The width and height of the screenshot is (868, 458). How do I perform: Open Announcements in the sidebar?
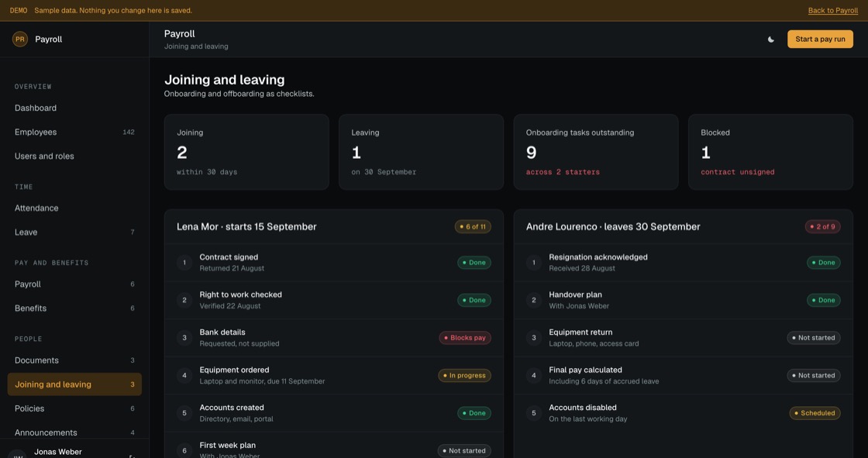pos(74,432)
